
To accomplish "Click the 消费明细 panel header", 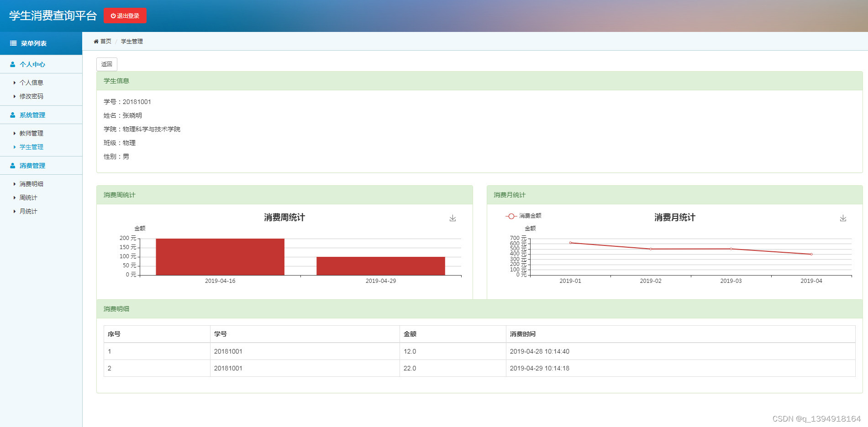I will (x=479, y=309).
